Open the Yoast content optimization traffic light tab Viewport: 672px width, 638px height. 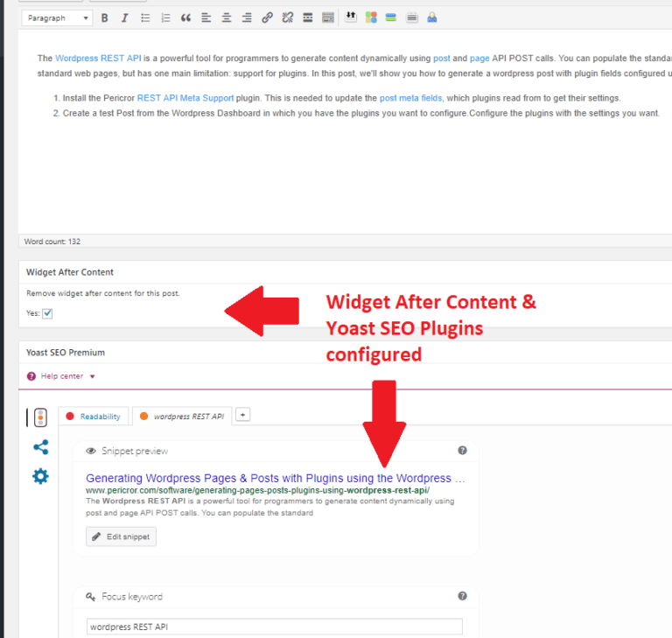pos(41,417)
